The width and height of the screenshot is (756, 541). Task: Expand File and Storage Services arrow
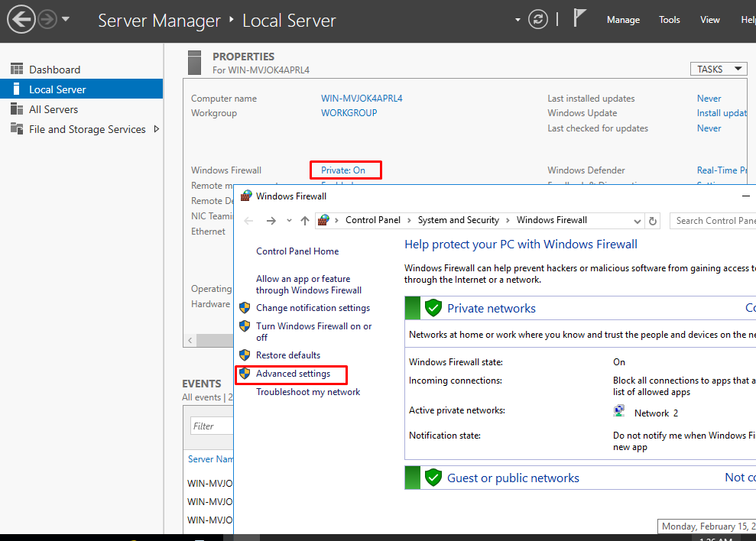(156, 128)
